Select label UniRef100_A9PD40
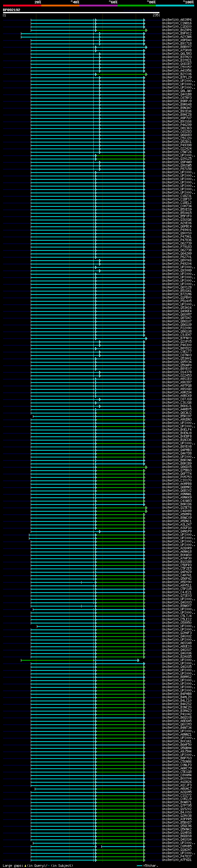 click(x=177, y=40)
